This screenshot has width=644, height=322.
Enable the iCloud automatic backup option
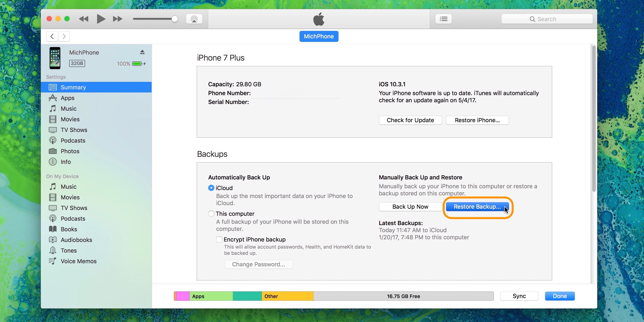(x=211, y=188)
